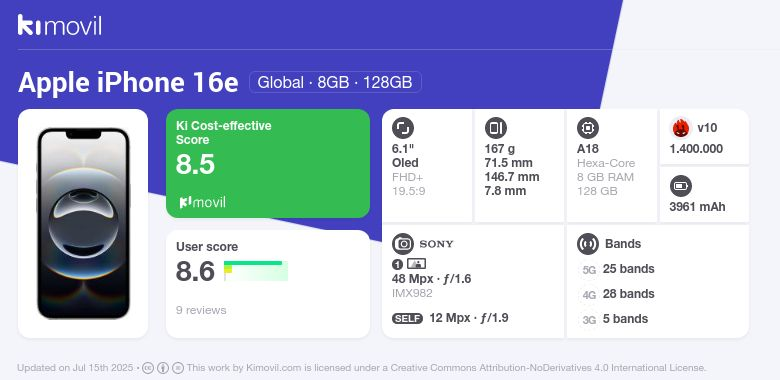Click the main camera number 1 badge
The image size is (780, 380).
tap(397, 264)
